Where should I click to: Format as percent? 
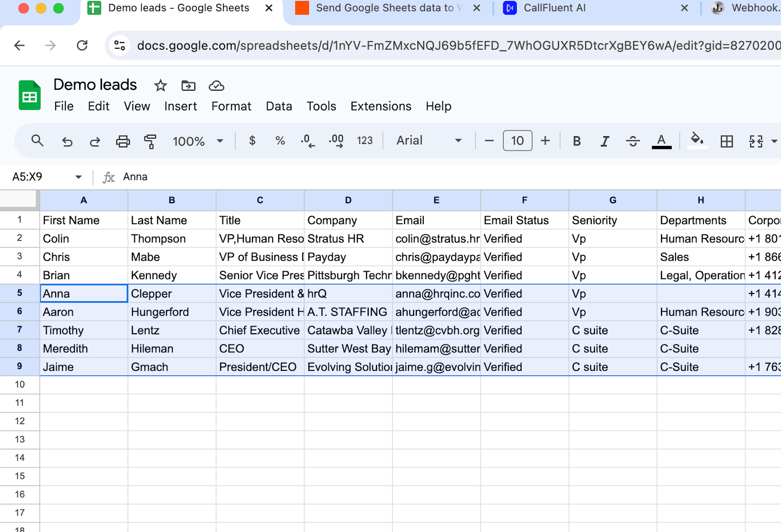pos(280,141)
